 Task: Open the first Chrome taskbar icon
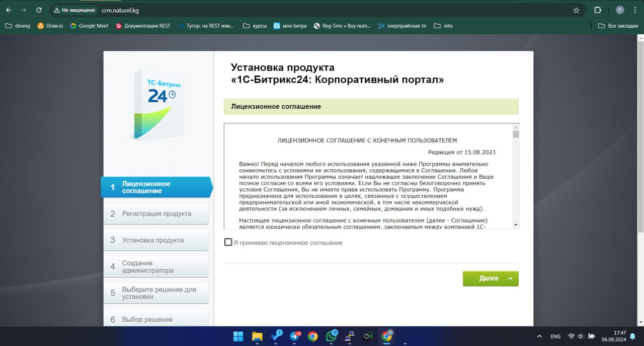click(x=313, y=336)
